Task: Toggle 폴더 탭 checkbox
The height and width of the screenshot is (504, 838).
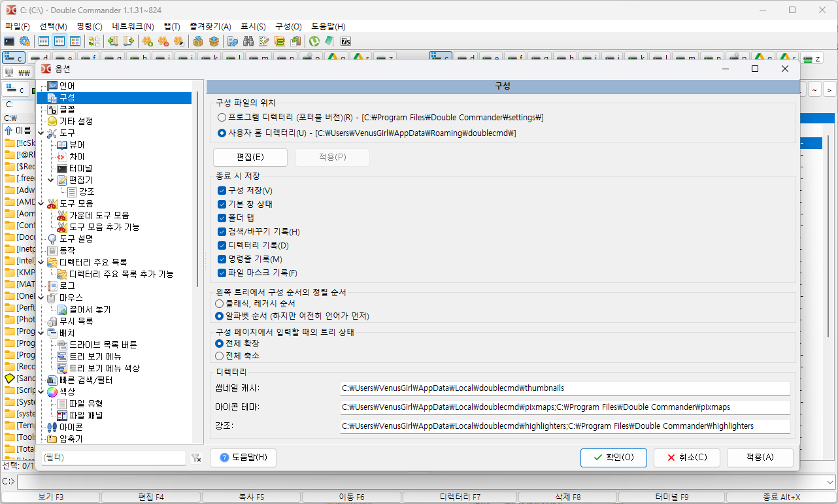Action: 222,218
